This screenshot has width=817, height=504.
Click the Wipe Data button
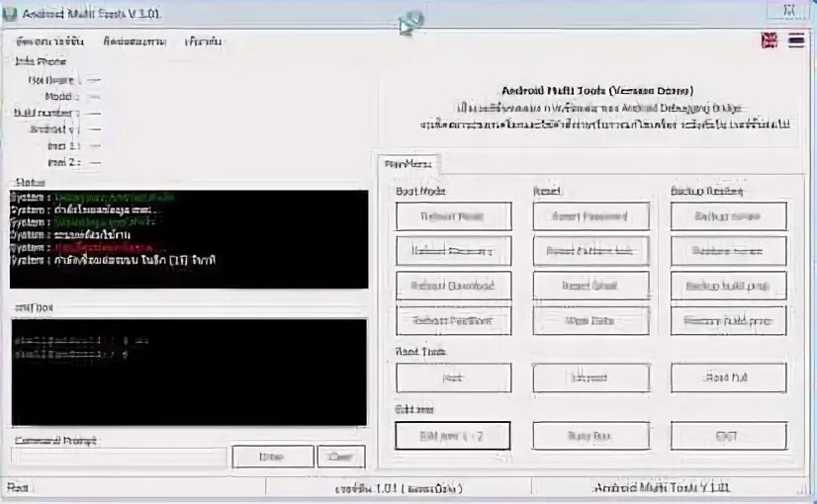click(x=590, y=321)
